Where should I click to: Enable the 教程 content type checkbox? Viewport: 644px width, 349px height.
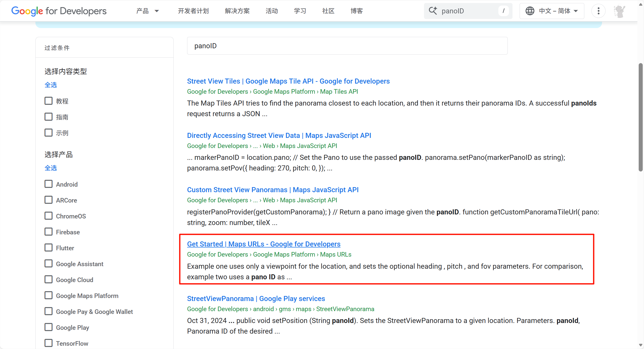(x=49, y=101)
